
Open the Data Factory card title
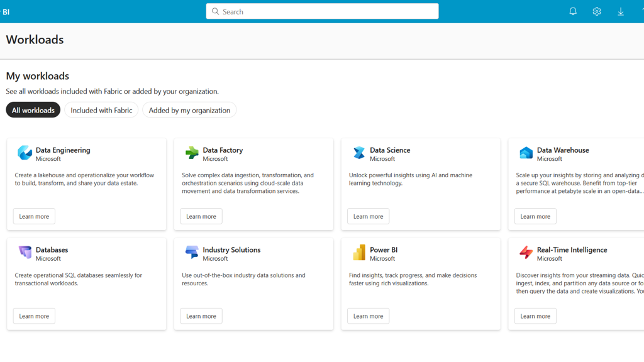click(223, 150)
